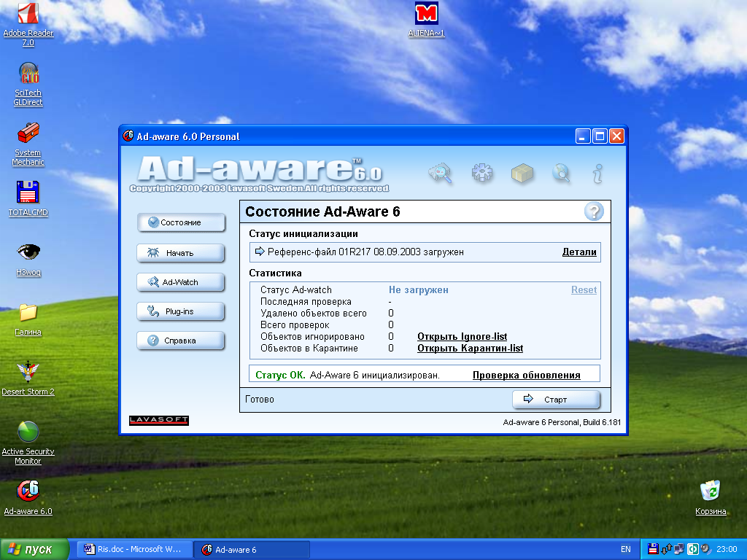
Task: Click the Проверка обновления link
Action: tap(527, 376)
